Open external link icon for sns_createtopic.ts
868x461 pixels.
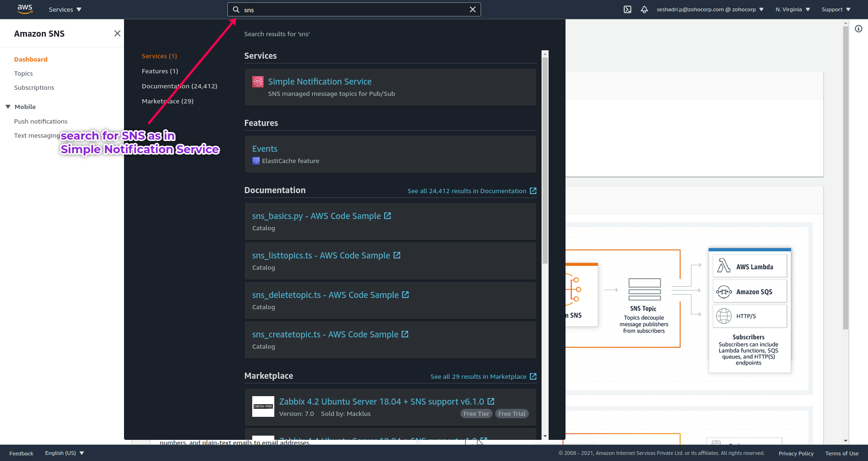(405, 334)
